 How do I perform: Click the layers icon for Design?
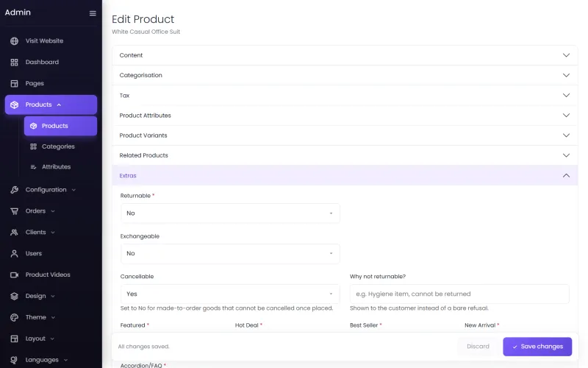(14, 297)
